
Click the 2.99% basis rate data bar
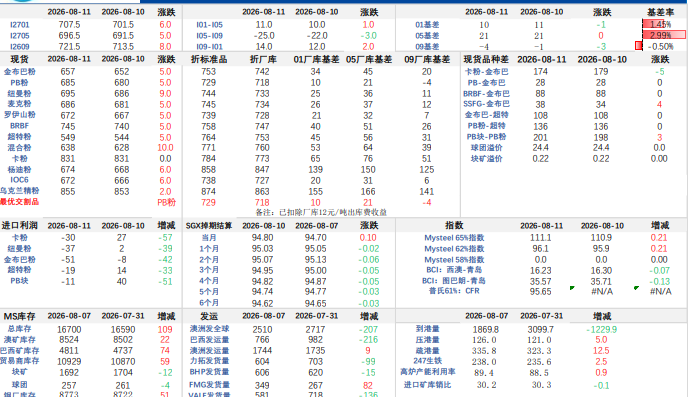click(x=664, y=35)
